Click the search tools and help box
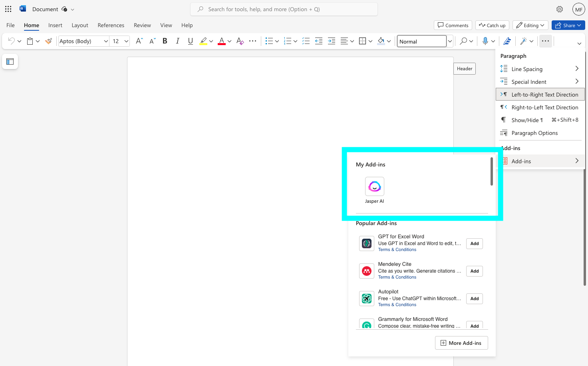 [284, 9]
